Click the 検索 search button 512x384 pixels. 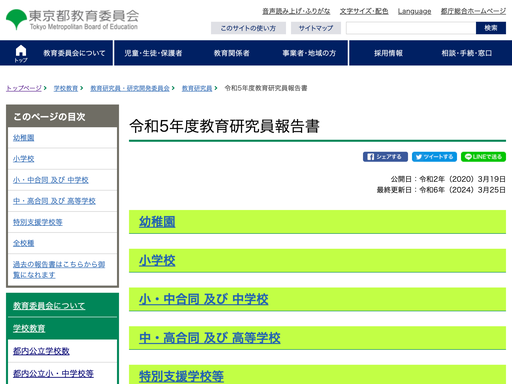pos(491,28)
